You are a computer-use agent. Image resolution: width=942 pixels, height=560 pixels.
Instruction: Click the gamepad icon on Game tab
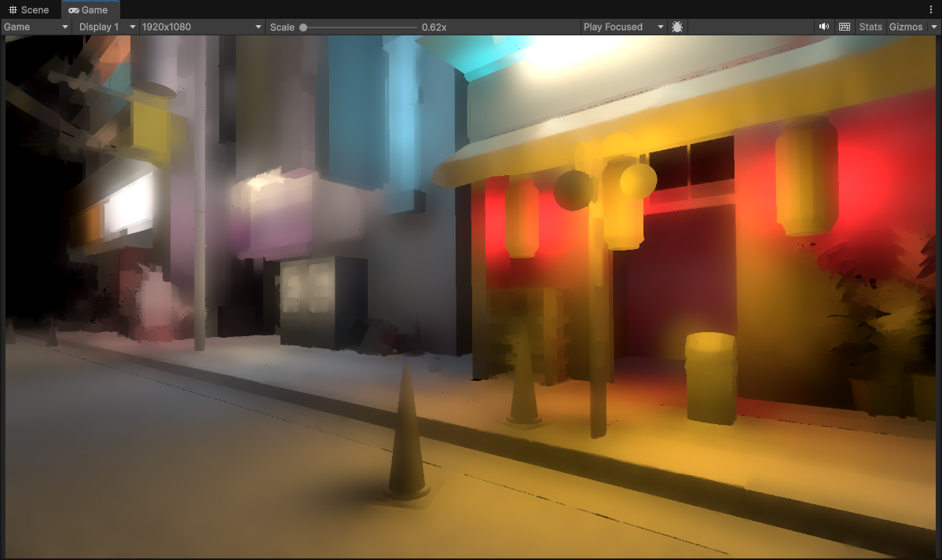[73, 10]
